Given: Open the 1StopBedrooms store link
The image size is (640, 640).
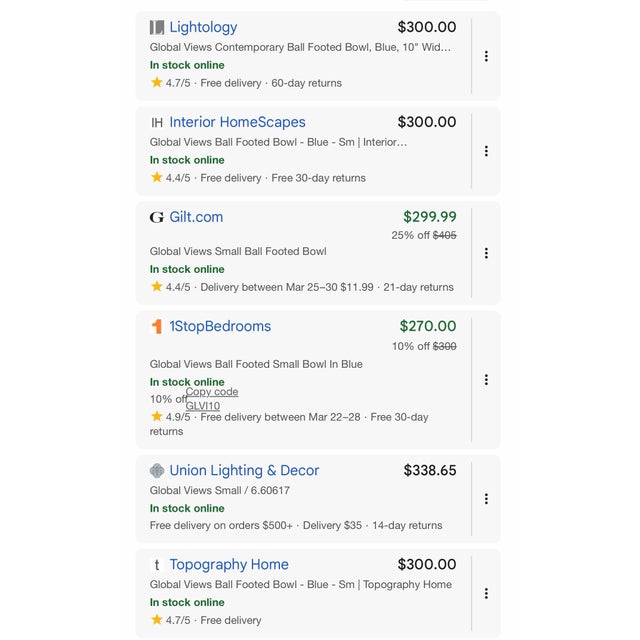Looking at the screenshot, I should [220, 326].
